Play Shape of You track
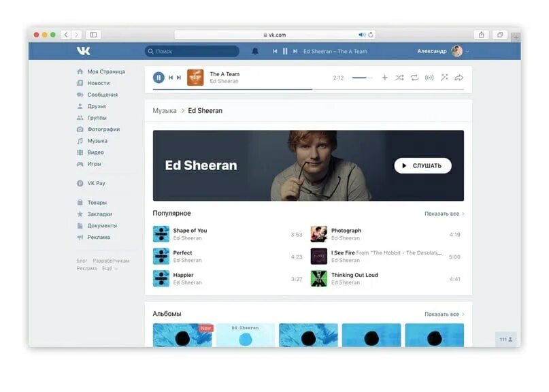549x392 pixels. pyautogui.click(x=228, y=234)
